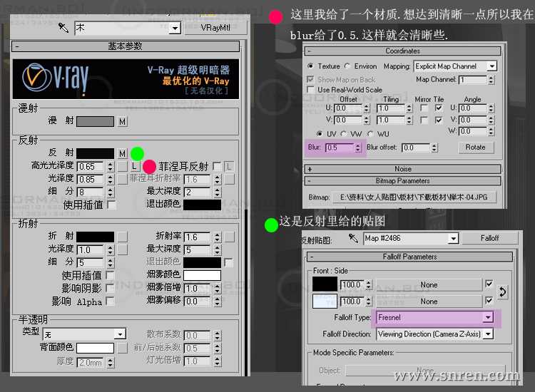
Task: Open reflection map slot M button
Action: (123, 153)
